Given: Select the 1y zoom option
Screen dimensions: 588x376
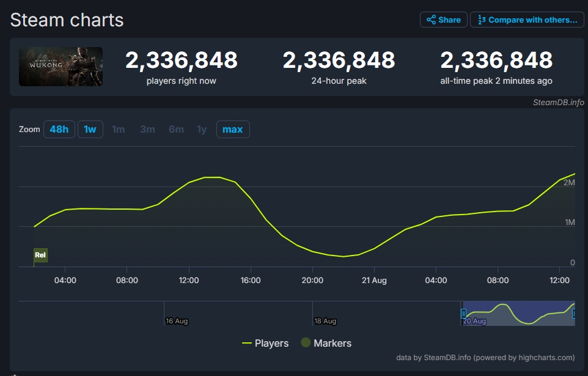Looking at the screenshot, I should [x=202, y=130].
